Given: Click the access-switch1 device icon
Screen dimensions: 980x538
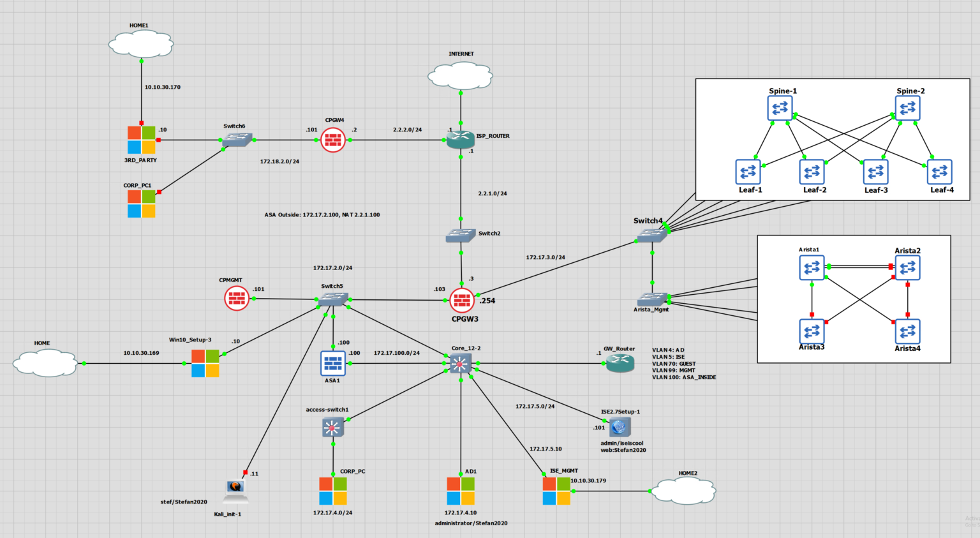Looking at the screenshot, I should (x=332, y=427).
